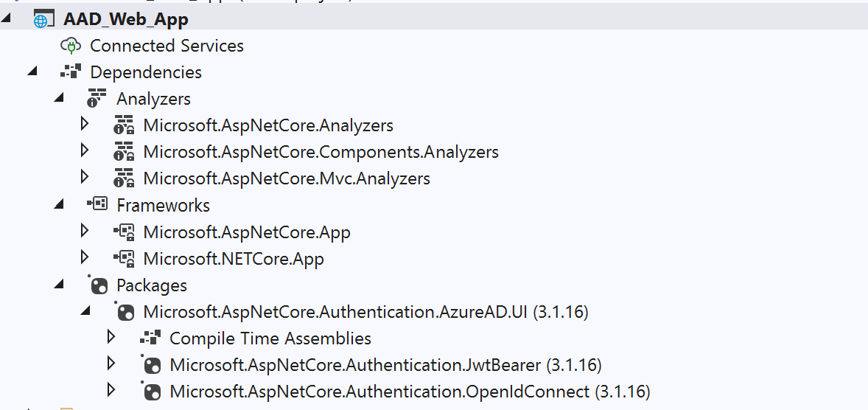The width and height of the screenshot is (868, 410).
Task: Expand Microsoft.NETCore.App framework
Action: tap(85, 257)
